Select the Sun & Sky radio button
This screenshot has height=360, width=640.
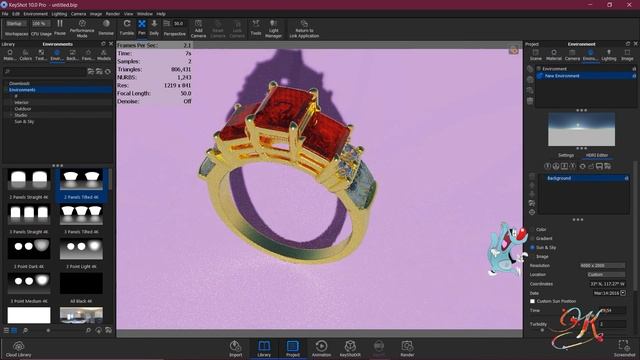click(x=532, y=247)
